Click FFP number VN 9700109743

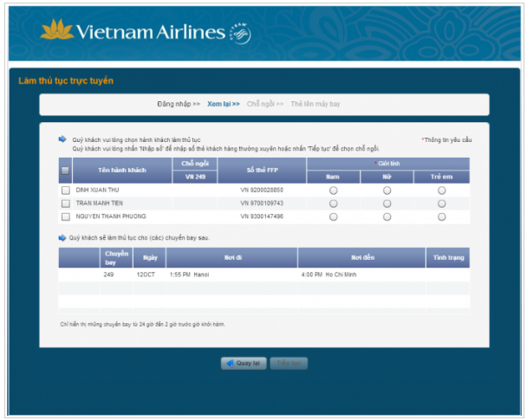[x=262, y=204]
